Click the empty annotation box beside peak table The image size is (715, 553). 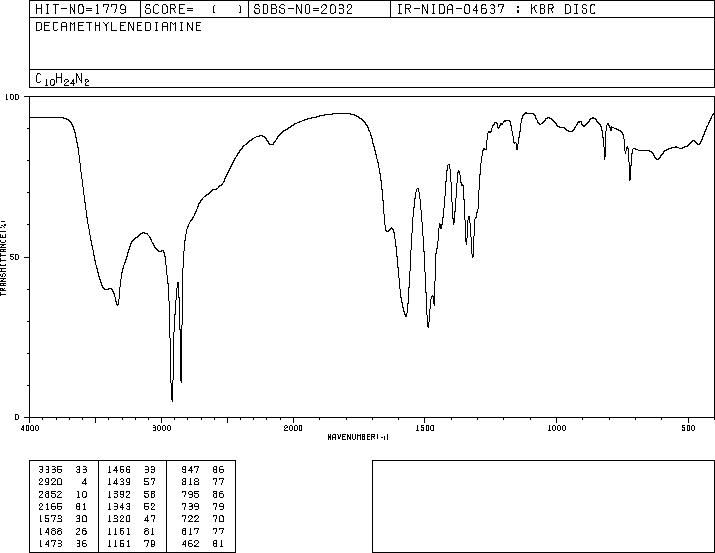click(x=543, y=506)
